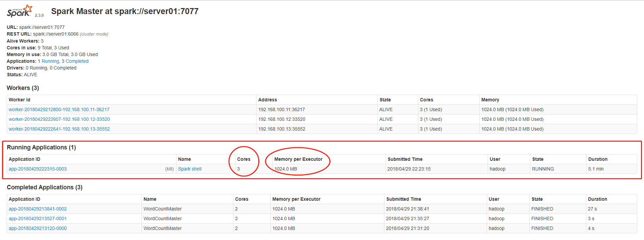644x240 pixels.
Task: Select the Status: ALIVE line
Action: click(x=22, y=75)
